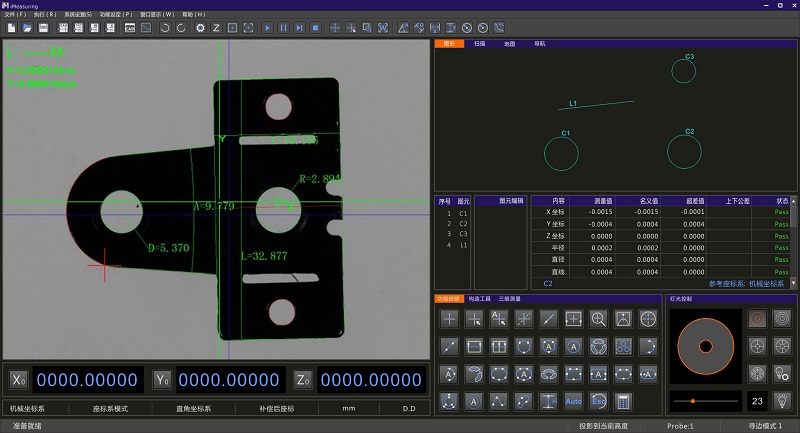Viewport: 800px width, 433px height.
Task: Open the calculator tool
Action: [x=623, y=402]
